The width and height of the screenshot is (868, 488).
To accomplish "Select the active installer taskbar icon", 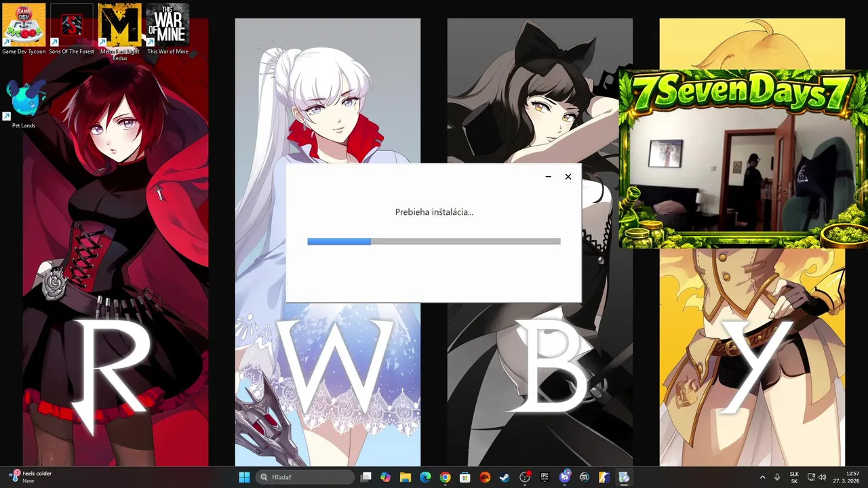I will click(x=624, y=477).
